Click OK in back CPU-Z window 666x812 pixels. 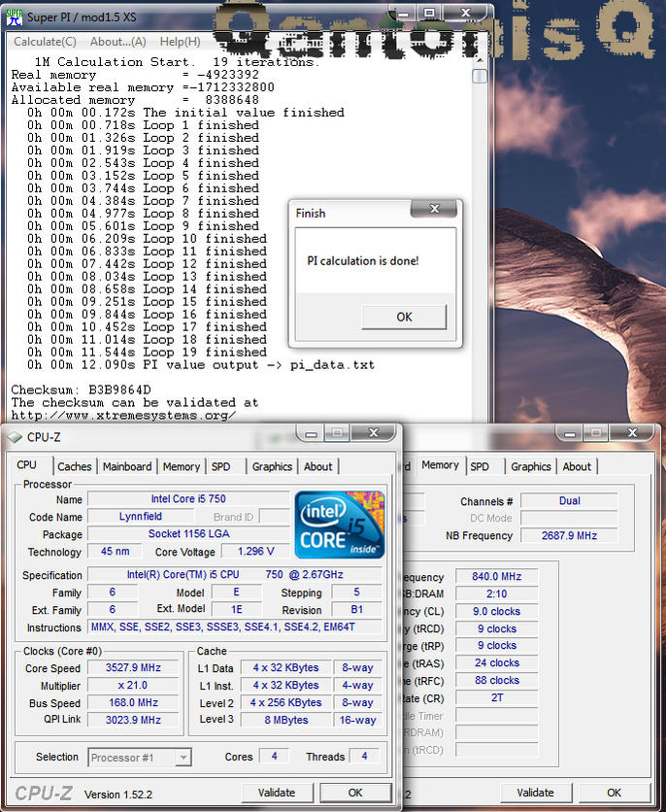[615, 793]
